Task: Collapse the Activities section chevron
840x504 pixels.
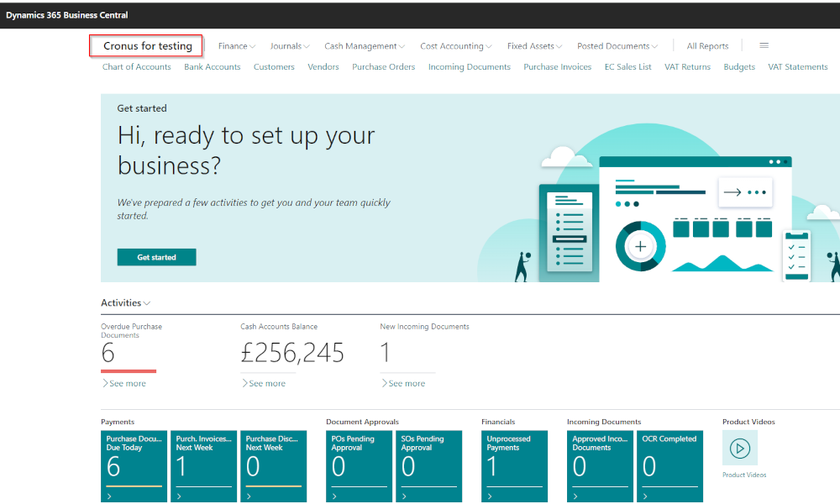Action: (147, 303)
